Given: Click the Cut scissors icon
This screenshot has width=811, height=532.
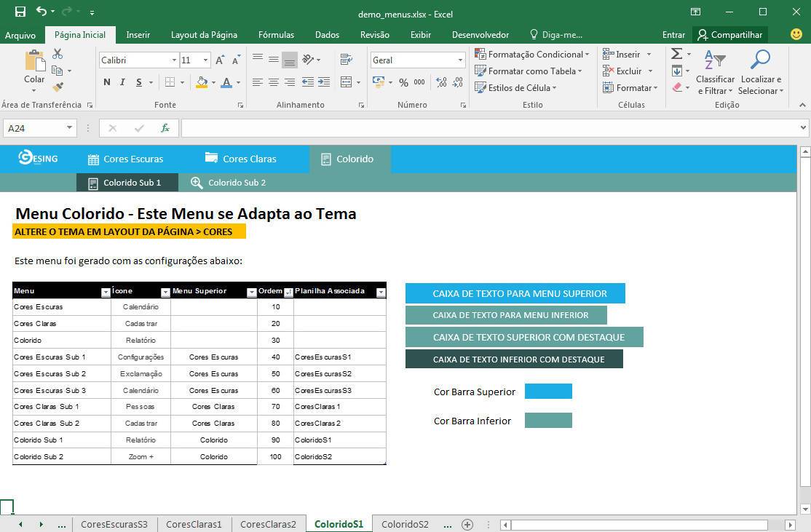Looking at the screenshot, I should [x=58, y=54].
